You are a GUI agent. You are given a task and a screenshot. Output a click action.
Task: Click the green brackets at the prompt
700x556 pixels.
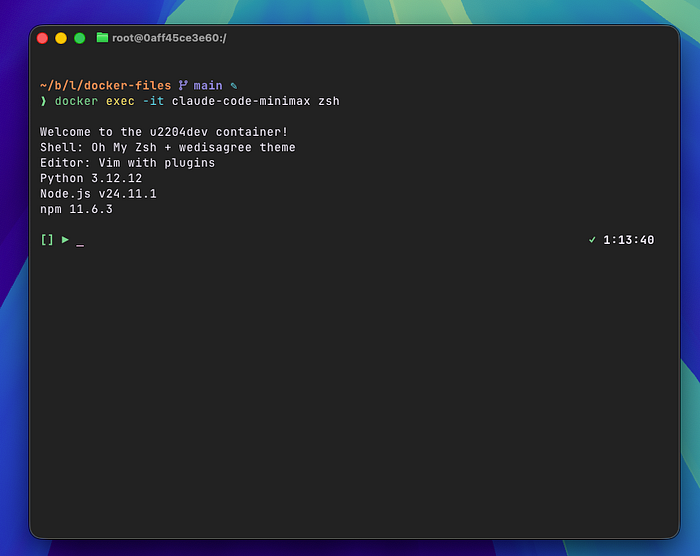(x=47, y=240)
